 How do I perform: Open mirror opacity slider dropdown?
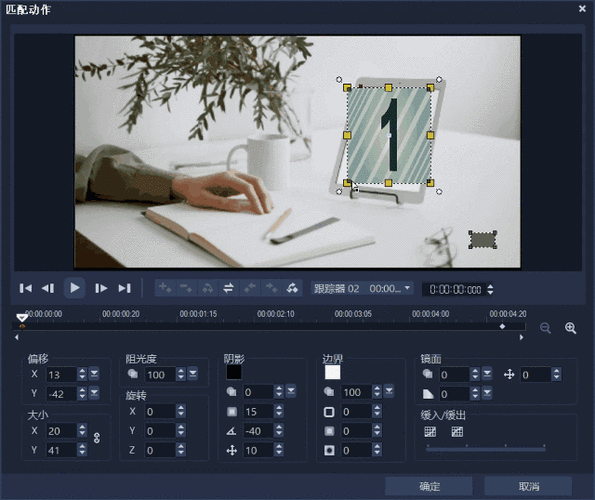click(487, 374)
